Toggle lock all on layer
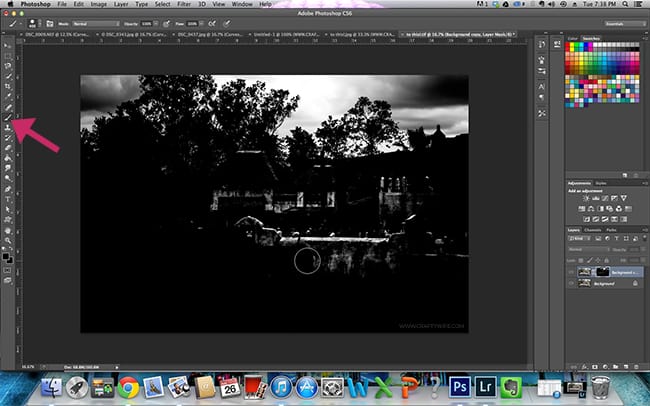Image resolution: width=650 pixels, height=406 pixels. coord(606,260)
